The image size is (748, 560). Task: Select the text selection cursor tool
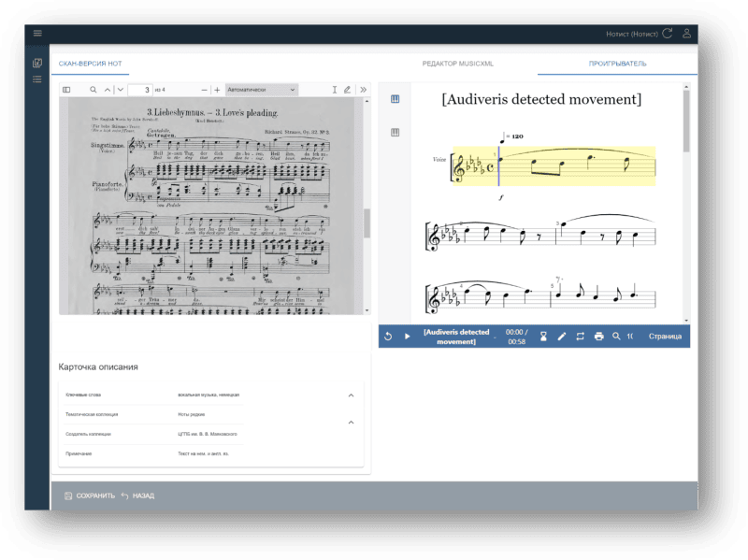[335, 90]
